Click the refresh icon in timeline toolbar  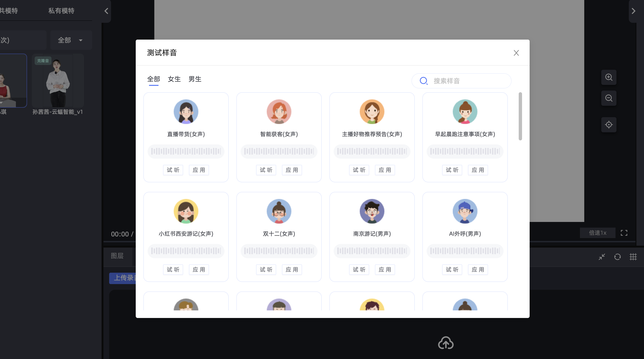[x=617, y=257]
